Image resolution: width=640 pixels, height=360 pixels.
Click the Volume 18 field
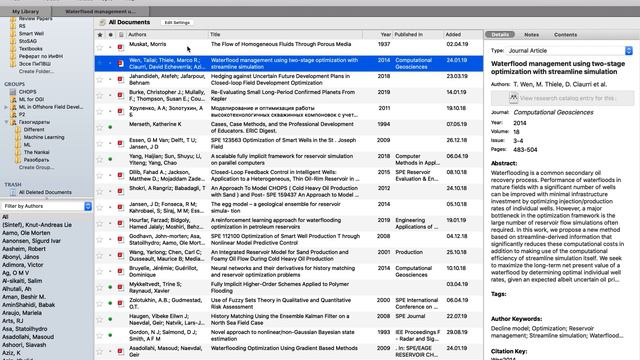[516, 132]
